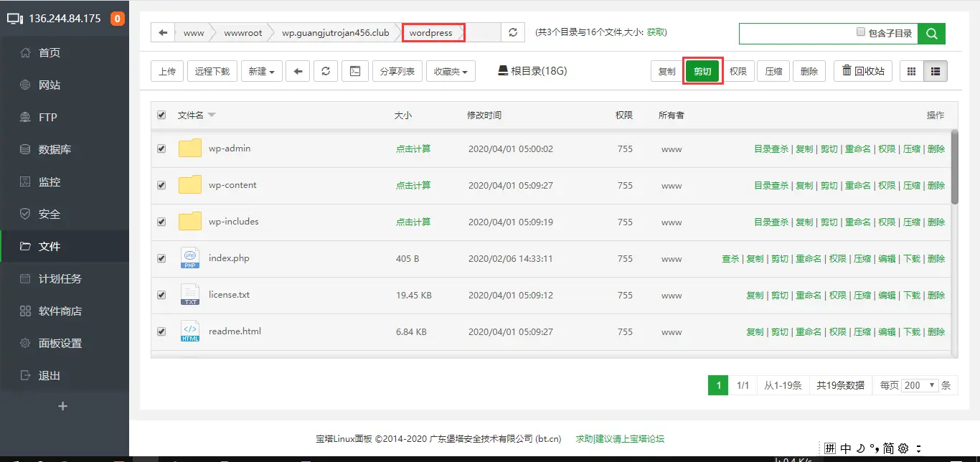Click 点击计算 for wp-admin size

pos(413,148)
